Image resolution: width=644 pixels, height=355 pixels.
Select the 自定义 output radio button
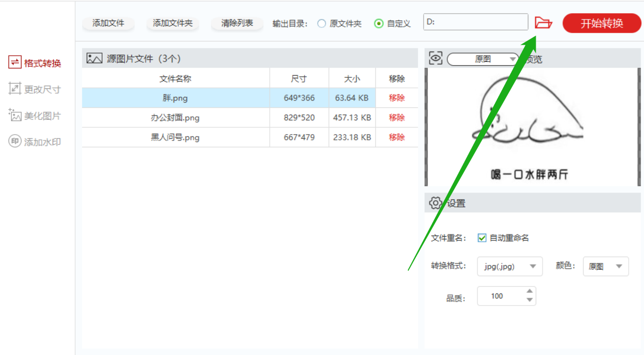coord(379,24)
